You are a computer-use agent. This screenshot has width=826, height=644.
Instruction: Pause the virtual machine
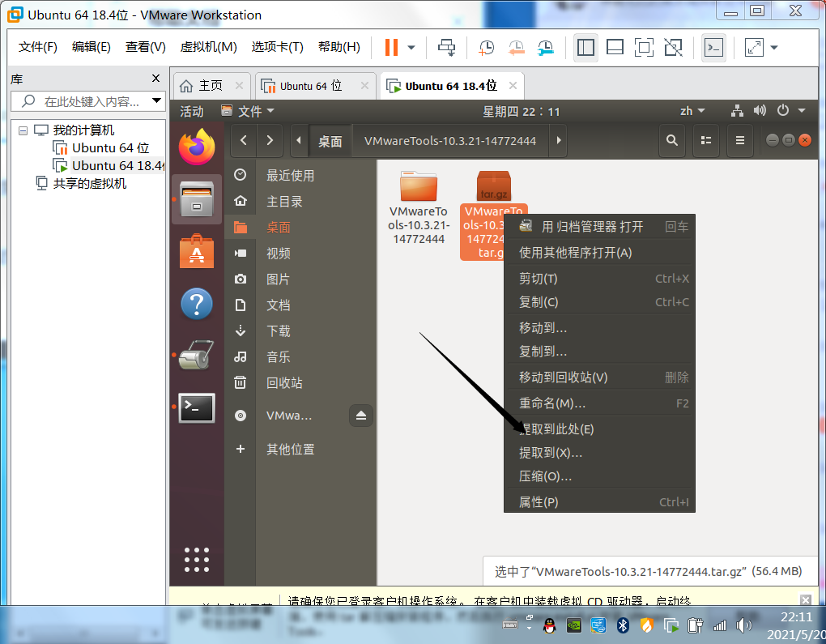391,48
